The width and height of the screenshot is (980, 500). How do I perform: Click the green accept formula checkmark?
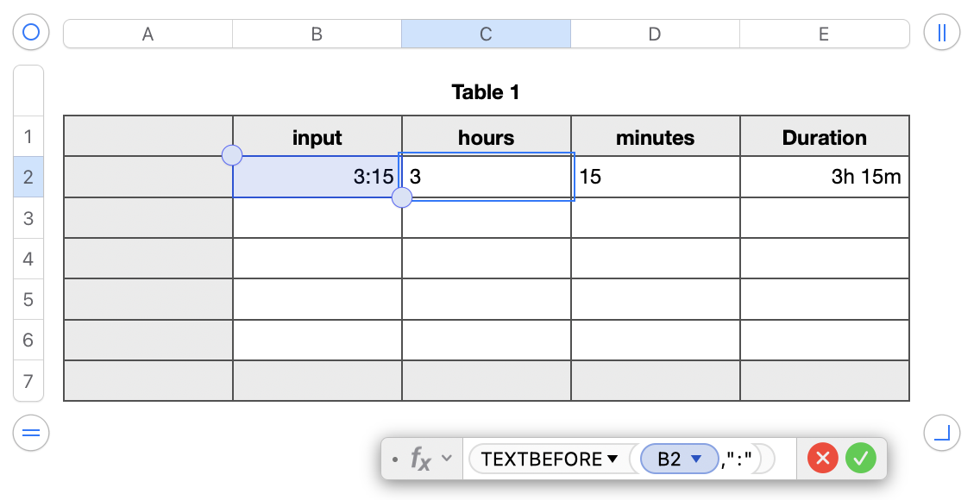(x=860, y=459)
